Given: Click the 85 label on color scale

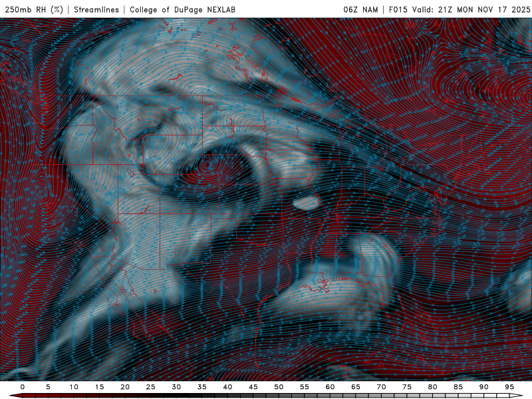Looking at the screenshot, I should click(x=458, y=387).
